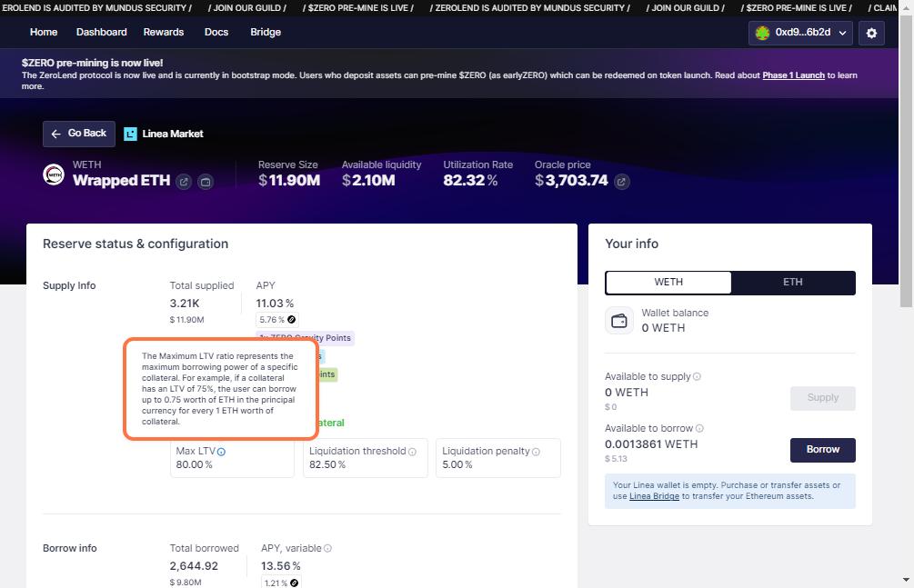Click the Available to supply info icon
The width and height of the screenshot is (914, 588).
[697, 376]
